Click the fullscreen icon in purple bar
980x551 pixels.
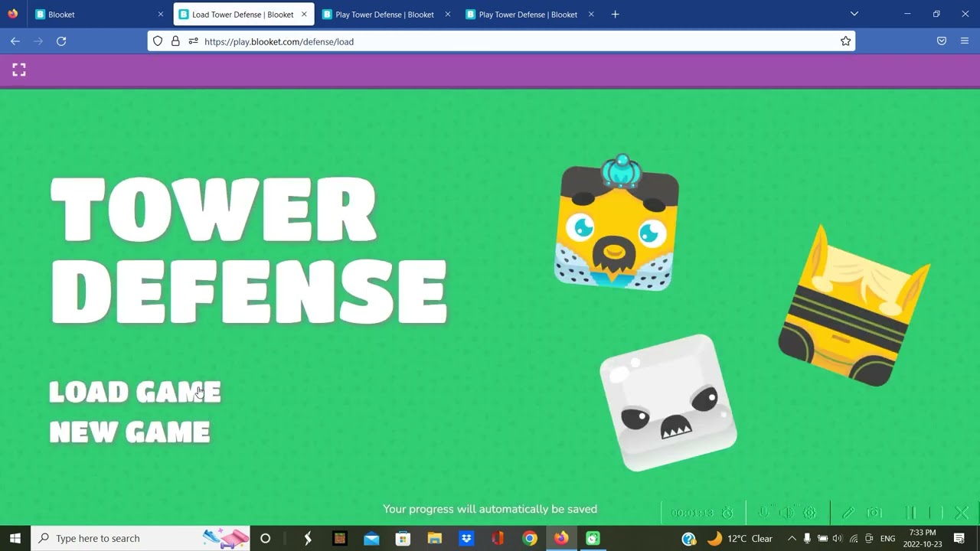tap(19, 70)
